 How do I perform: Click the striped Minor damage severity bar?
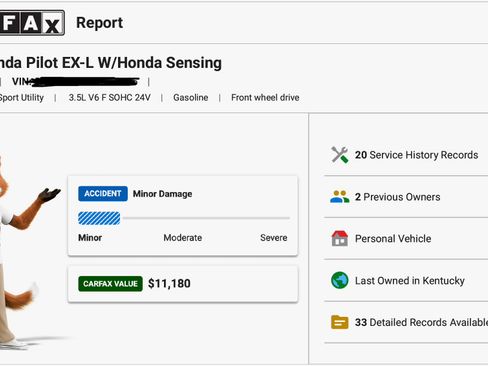pos(99,218)
